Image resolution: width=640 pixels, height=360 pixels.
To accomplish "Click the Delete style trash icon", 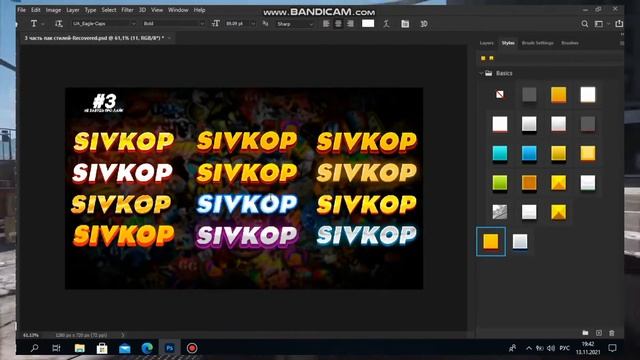I will point(611,333).
